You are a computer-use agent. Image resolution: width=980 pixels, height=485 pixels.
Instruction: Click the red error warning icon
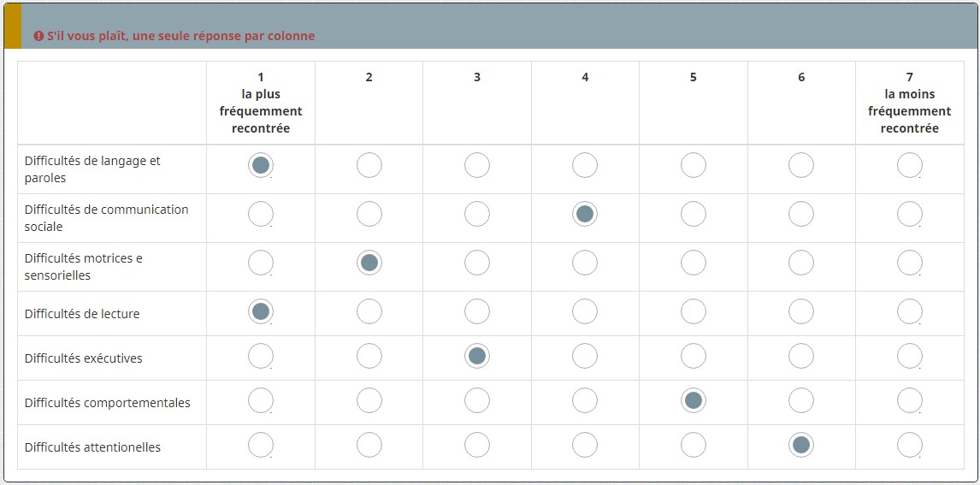click(x=38, y=37)
